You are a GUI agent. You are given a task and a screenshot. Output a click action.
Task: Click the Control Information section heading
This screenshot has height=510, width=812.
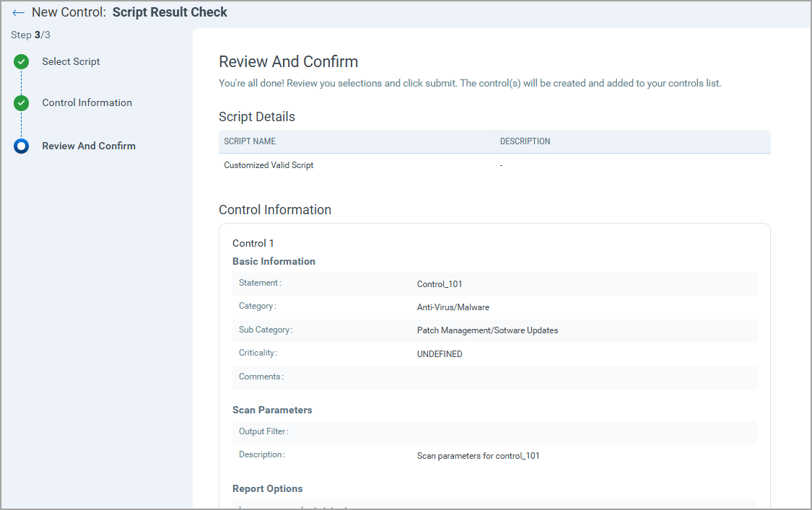pos(274,209)
